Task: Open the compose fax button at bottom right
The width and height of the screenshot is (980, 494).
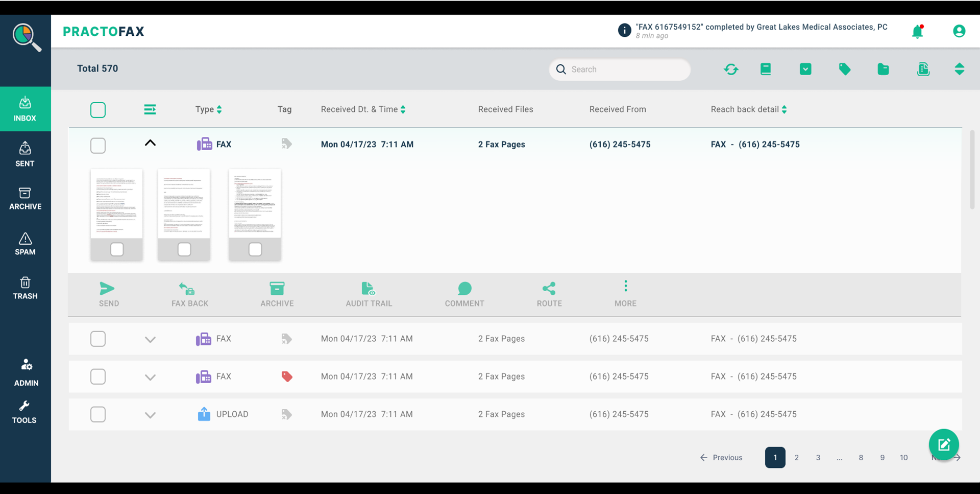Action: click(943, 444)
